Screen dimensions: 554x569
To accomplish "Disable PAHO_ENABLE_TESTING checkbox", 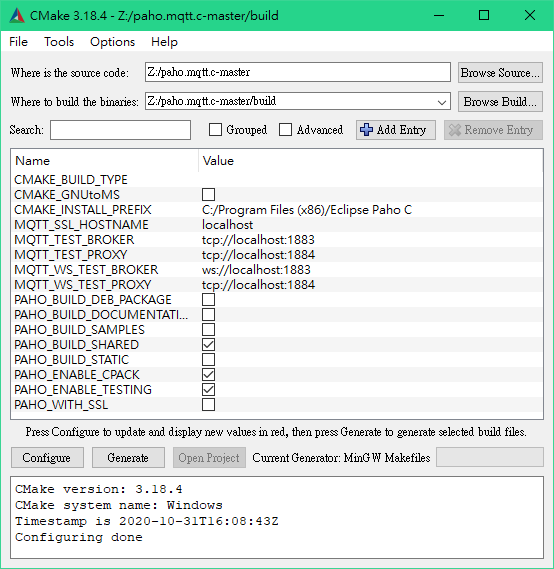I will tap(208, 389).
